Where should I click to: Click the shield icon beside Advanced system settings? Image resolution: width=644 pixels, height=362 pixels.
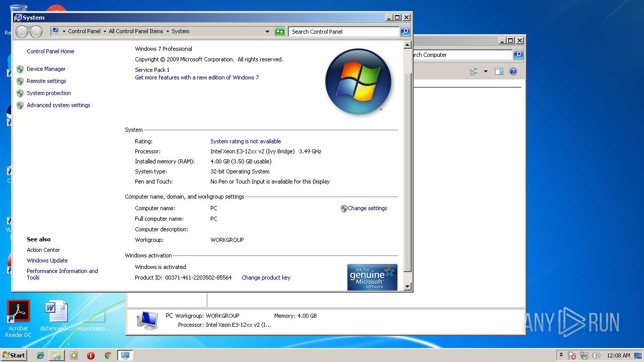[x=20, y=106]
